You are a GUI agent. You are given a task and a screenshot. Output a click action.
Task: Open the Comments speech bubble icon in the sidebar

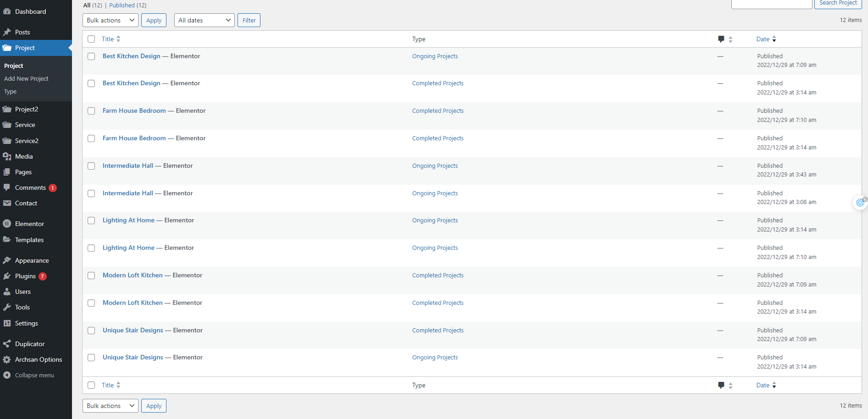click(x=7, y=187)
